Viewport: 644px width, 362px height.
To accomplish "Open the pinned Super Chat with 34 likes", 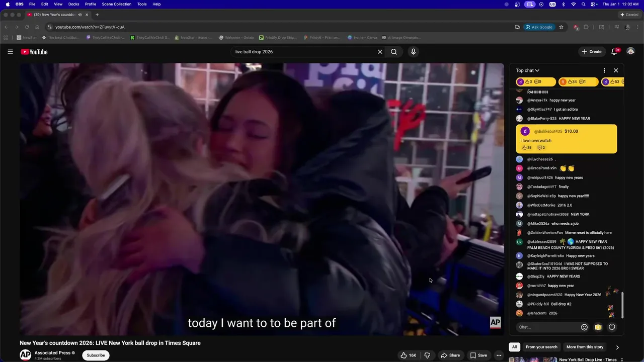I will tap(578, 82).
